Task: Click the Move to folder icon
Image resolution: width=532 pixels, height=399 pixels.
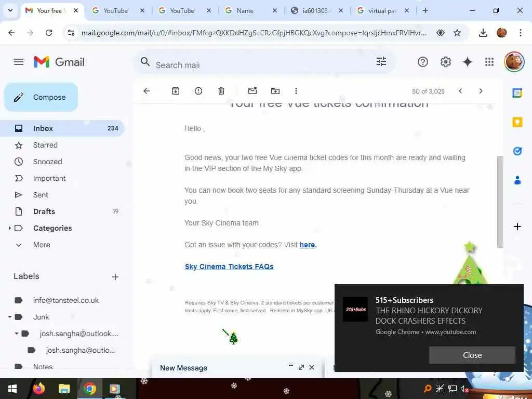Action: (275, 91)
